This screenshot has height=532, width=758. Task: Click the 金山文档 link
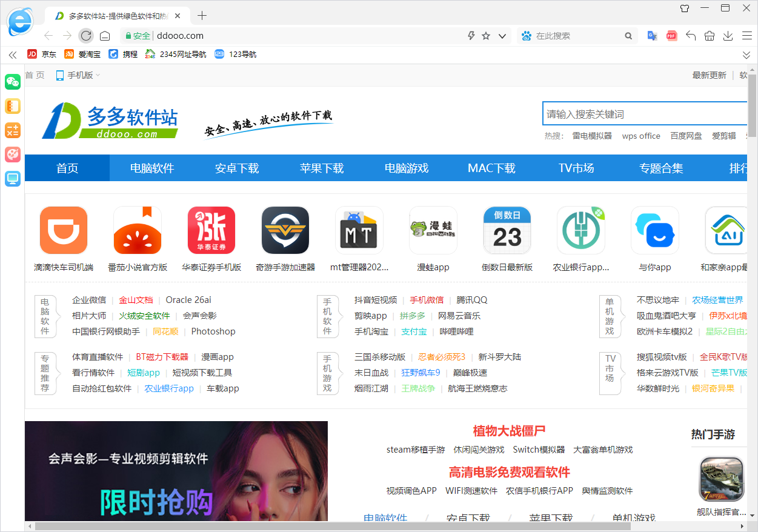coord(136,300)
